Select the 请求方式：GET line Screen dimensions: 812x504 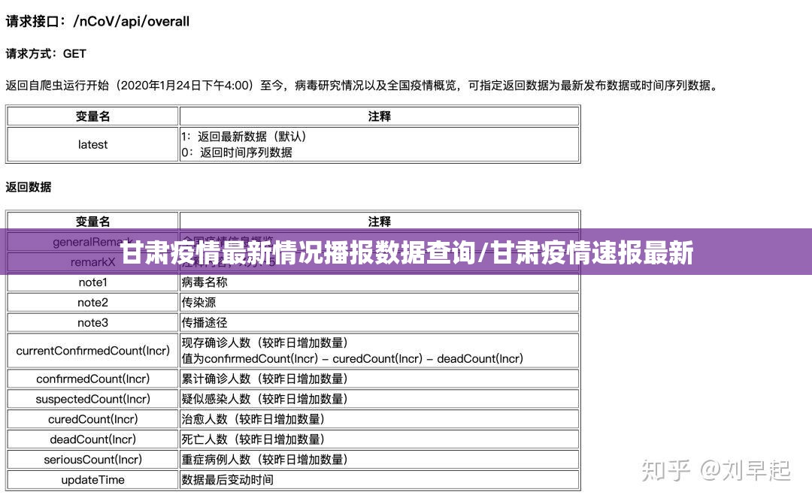click(46, 54)
